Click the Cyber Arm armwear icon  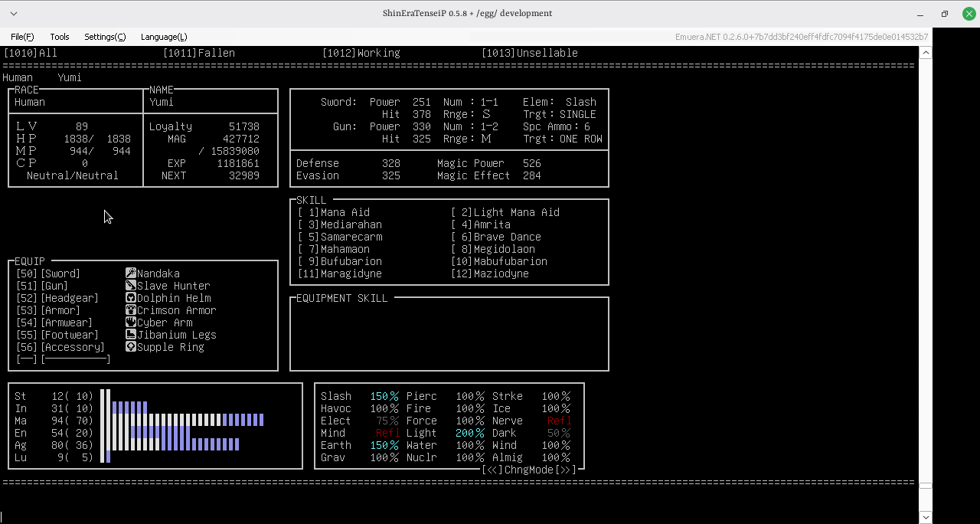pyautogui.click(x=131, y=323)
